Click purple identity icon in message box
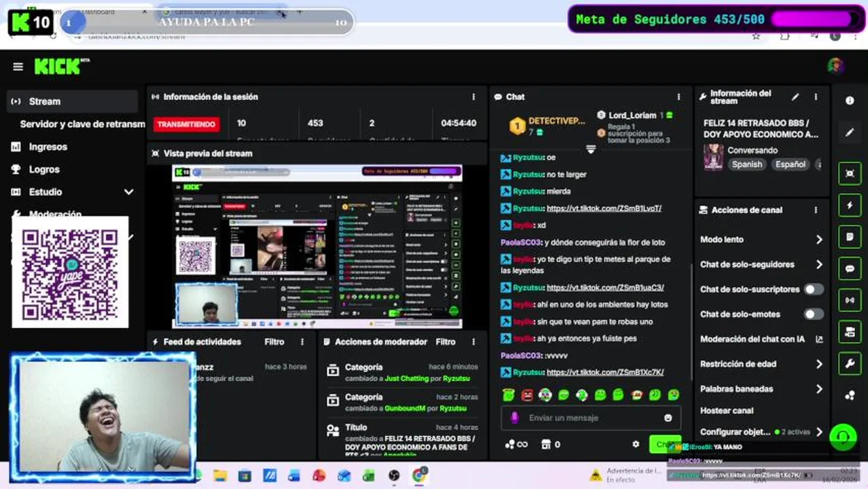The image size is (868, 489). click(x=515, y=418)
